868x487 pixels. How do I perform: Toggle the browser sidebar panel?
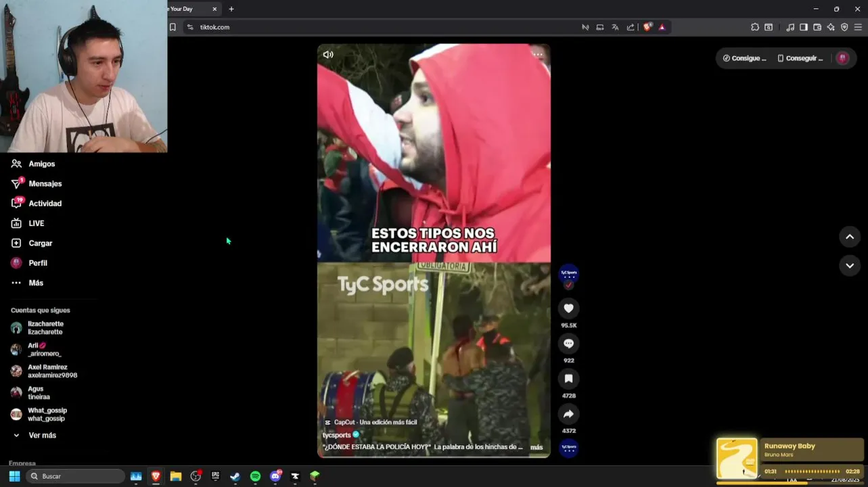point(804,27)
